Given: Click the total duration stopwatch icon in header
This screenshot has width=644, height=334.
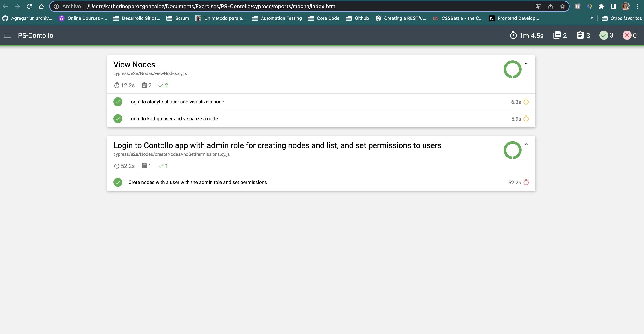Looking at the screenshot, I should coord(513,35).
